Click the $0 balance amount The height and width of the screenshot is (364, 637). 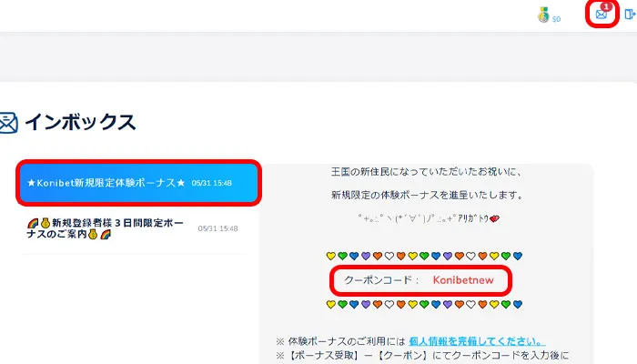(556, 19)
